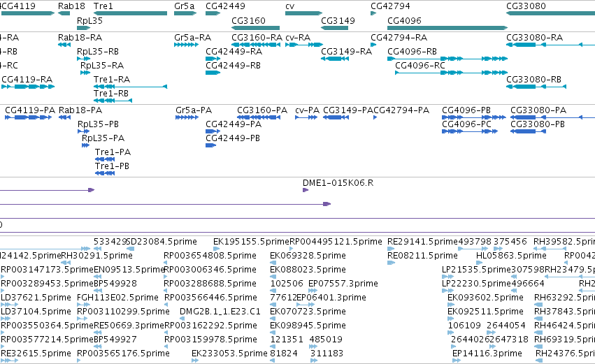Select the Rab18 gene label

coord(71,6)
